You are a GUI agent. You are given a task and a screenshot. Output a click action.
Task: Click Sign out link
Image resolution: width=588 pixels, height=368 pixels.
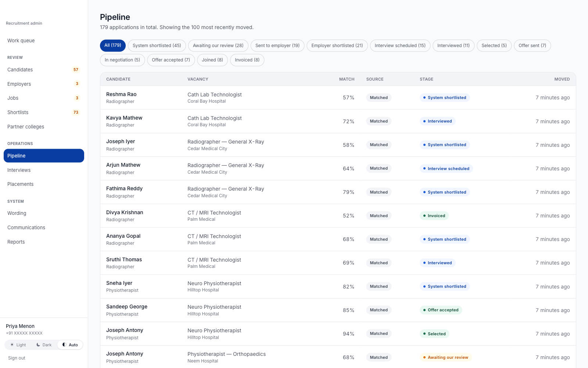(x=17, y=358)
